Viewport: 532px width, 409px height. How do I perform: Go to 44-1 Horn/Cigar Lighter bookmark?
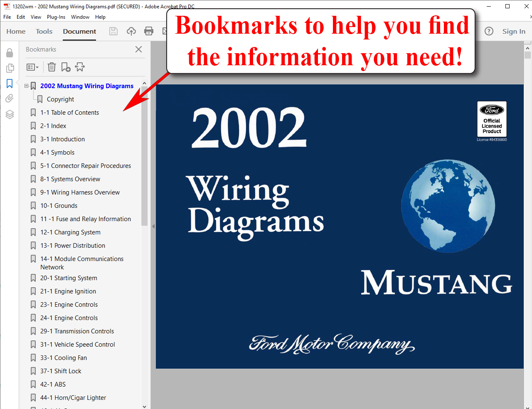[73, 398]
